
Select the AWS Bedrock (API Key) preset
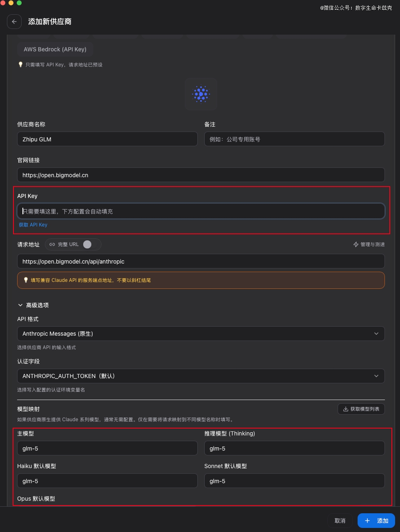click(55, 49)
